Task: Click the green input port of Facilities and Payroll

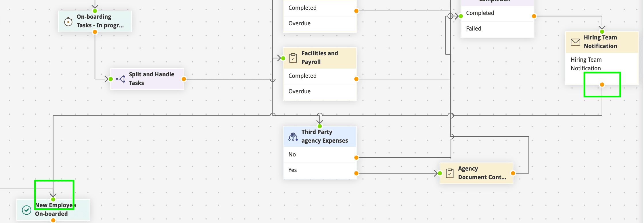Action: (x=283, y=58)
